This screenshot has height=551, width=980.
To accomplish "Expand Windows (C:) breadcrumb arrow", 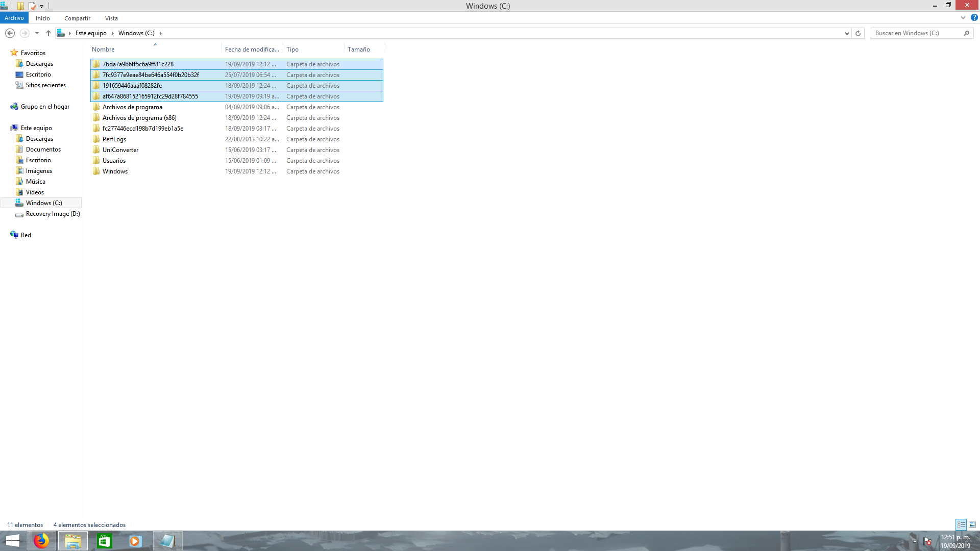I will [x=160, y=33].
